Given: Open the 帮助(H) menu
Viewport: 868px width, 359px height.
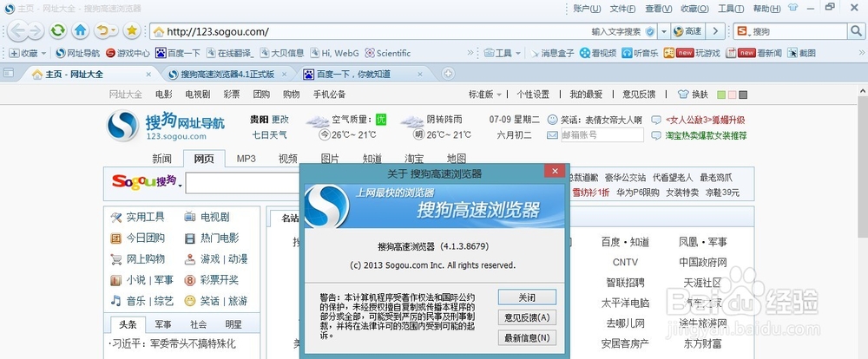Looking at the screenshot, I should (766, 9).
